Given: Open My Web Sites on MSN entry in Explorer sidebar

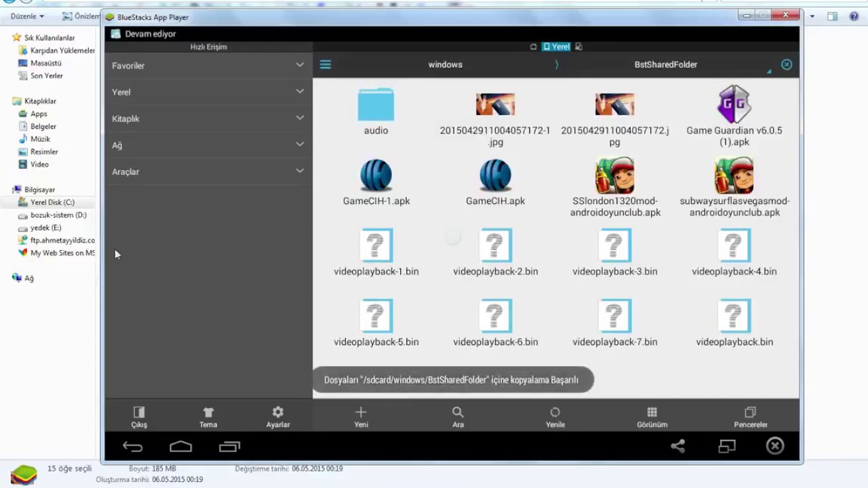Looking at the screenshot, I should [56, 253].
